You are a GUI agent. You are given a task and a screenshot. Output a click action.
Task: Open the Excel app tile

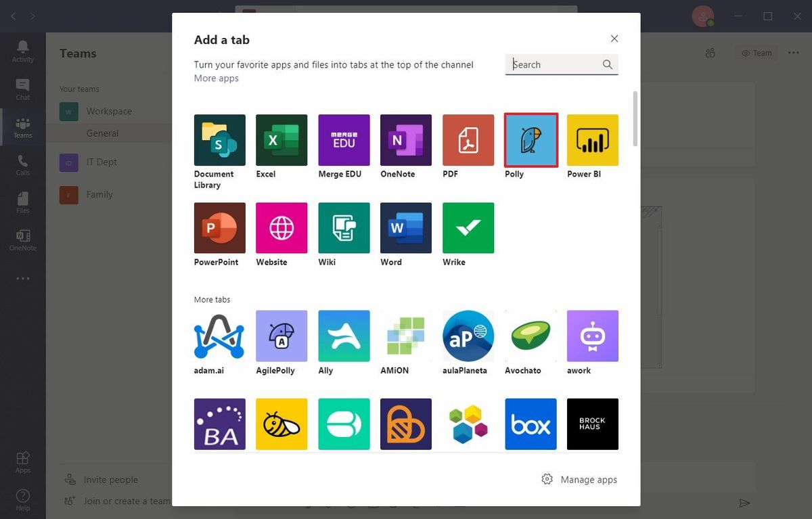[x=281, y=140]
